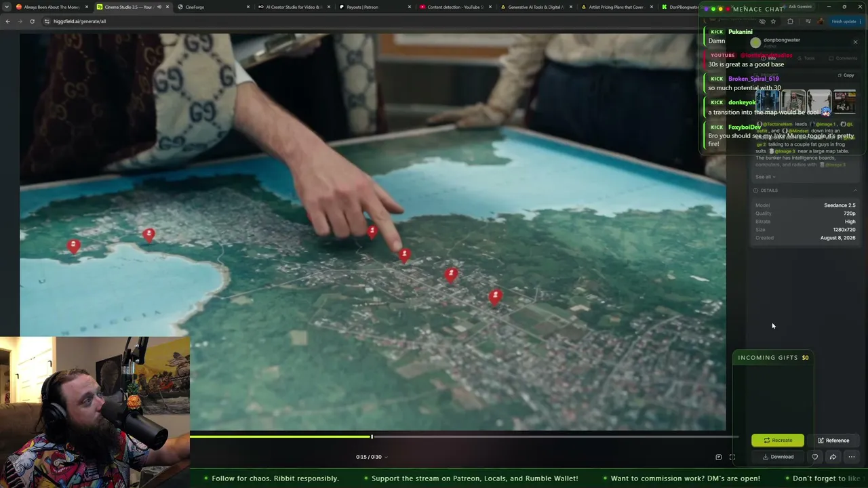
Task: Click the 'August 8, 2026' created date
Action: point(837,238)
